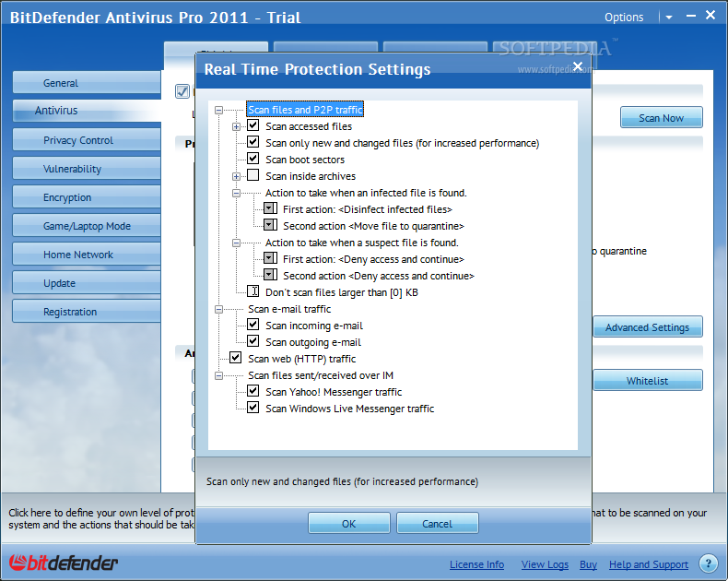
Task: Toggle Scan boot sectors checkbox
Action: pos(253,159)
